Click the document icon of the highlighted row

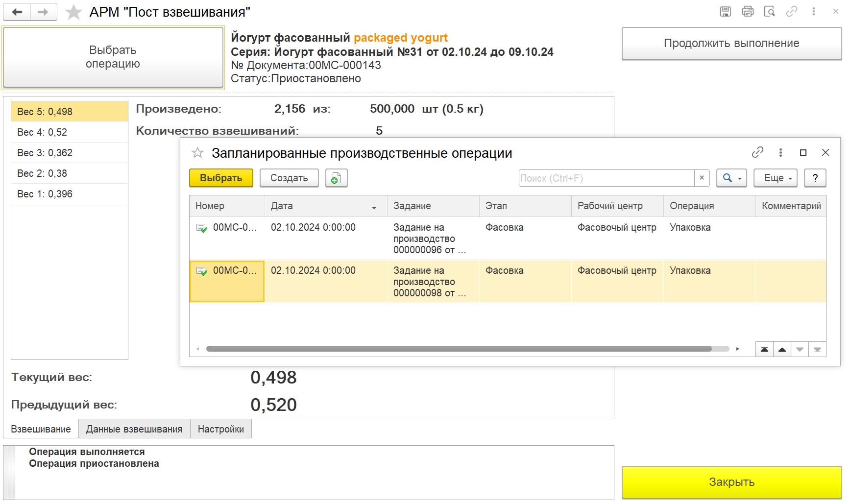point(201,271)
